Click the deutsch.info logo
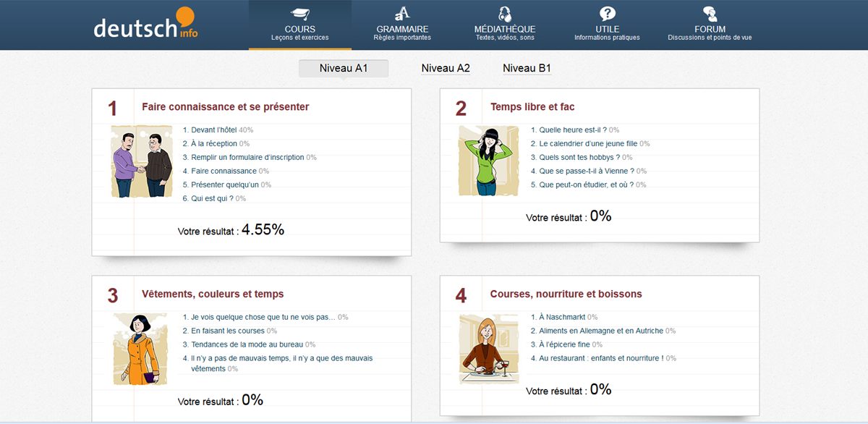The width and height of the screenshot is (868, 424). tap(145, 24)
